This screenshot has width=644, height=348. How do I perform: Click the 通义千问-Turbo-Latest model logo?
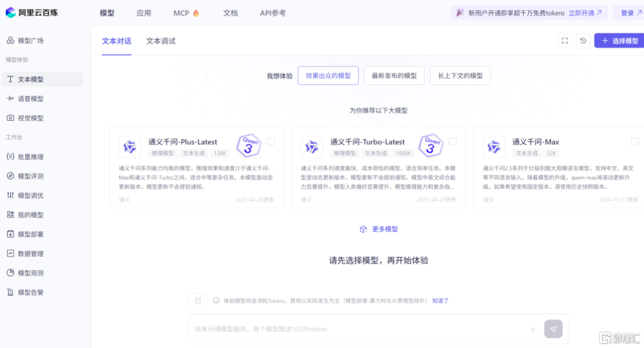pos(312,147)
